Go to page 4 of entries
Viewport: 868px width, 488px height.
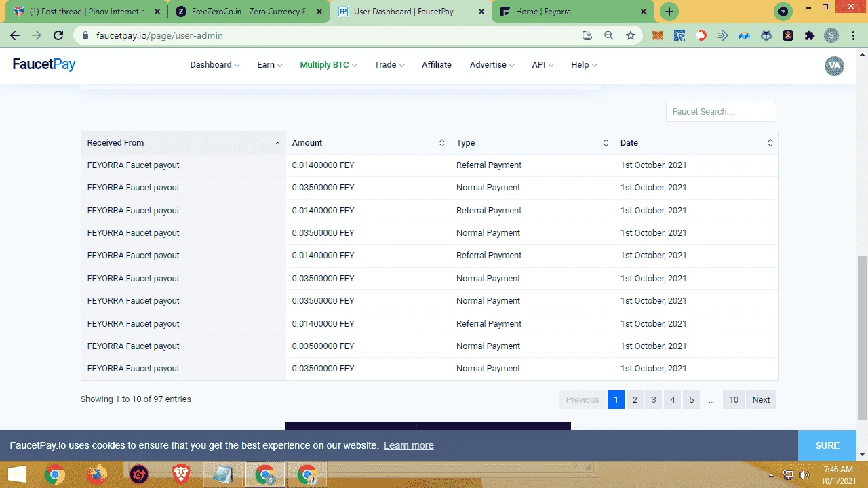[673, 400]
